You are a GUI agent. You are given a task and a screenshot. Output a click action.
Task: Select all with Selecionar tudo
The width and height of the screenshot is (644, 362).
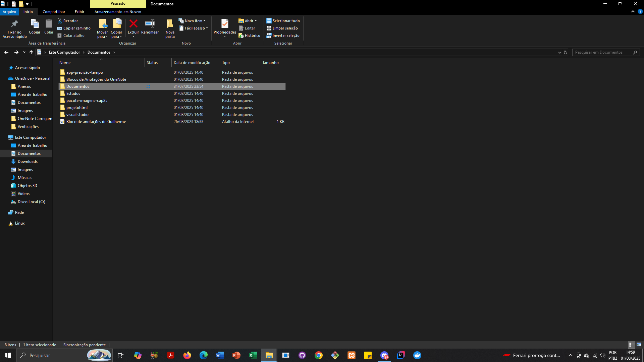pos(283,21)
